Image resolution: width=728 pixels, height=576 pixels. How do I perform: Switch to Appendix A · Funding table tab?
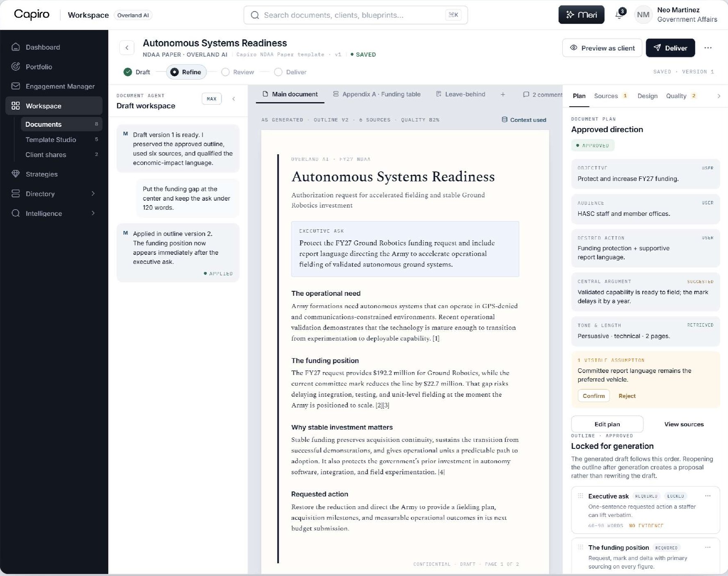click(x=377, y=94)
